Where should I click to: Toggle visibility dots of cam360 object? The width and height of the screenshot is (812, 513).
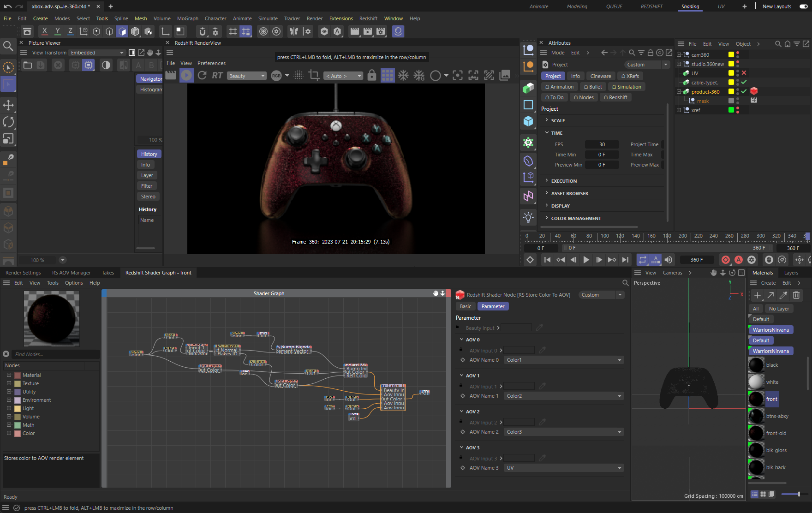coord(738,54)
